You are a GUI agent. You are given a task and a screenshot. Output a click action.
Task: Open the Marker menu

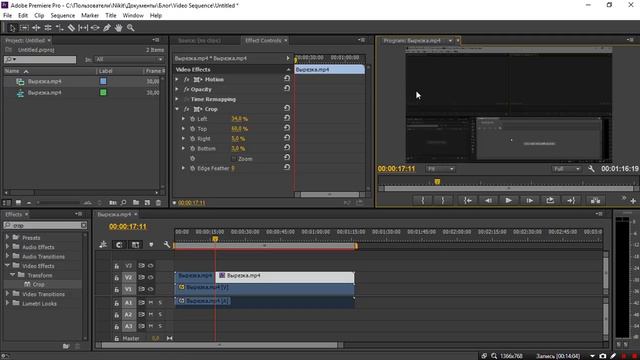click(90, 16)
